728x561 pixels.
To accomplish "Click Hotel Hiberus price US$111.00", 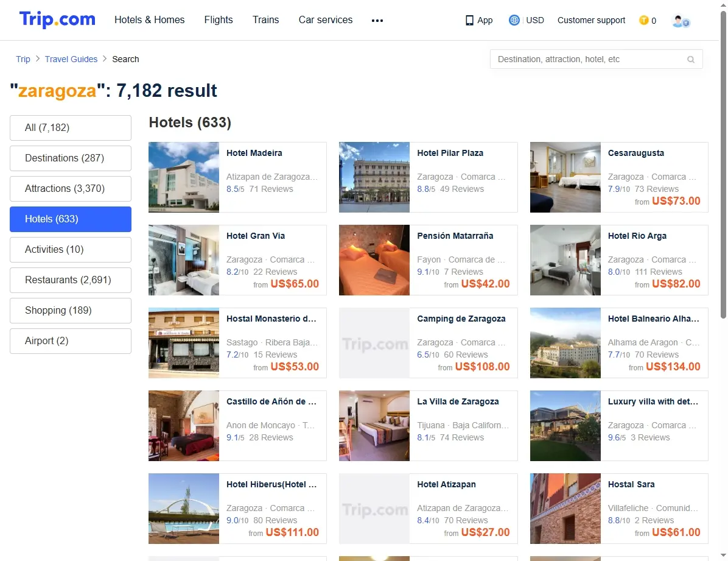I will point(292,532).
